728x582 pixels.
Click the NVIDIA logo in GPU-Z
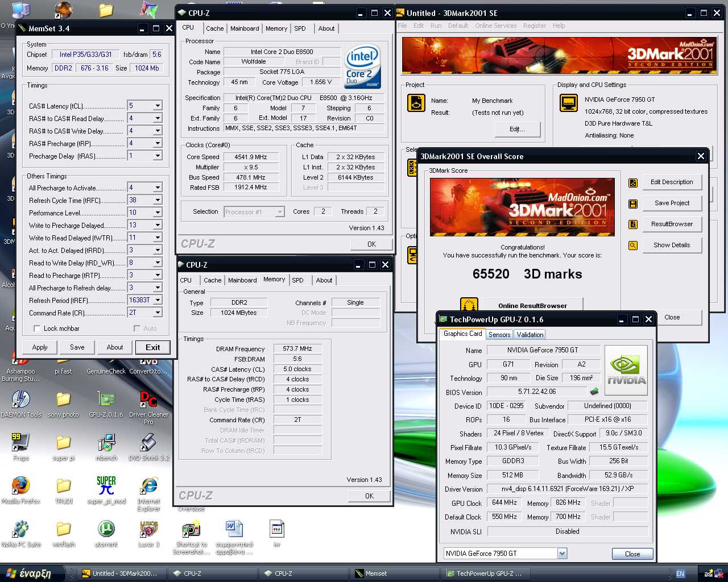click(x=626, y=371)
